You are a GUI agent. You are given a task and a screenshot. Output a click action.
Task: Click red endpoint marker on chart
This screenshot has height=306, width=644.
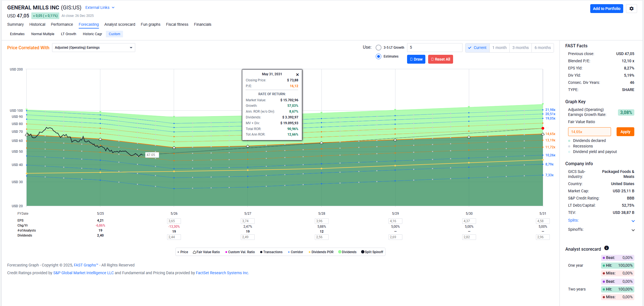543,128
